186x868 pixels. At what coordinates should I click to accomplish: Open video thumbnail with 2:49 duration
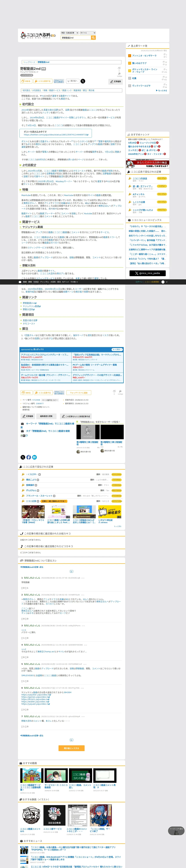(x=33, y=512)
